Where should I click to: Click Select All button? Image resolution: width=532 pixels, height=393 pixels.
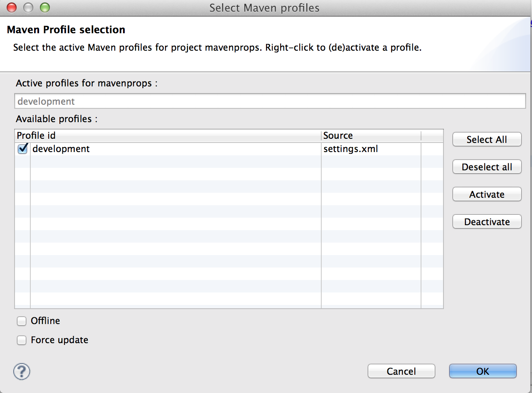(x=487, y=140)
